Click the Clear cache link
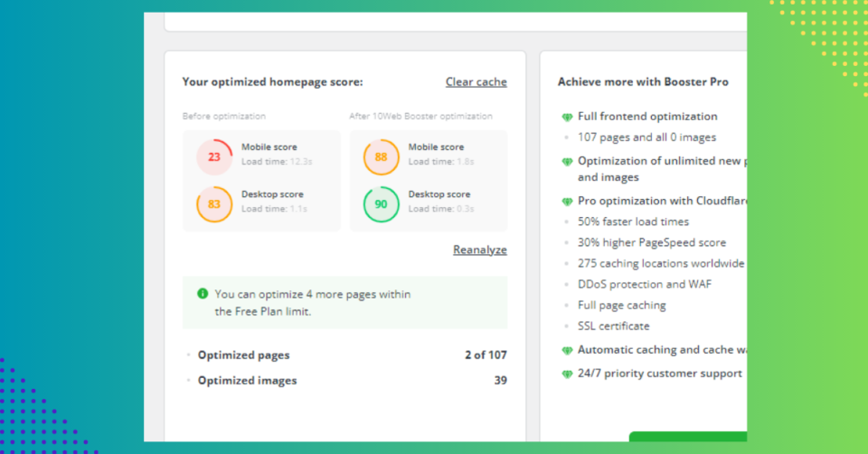The image size is (868, 454). point(476,82)
